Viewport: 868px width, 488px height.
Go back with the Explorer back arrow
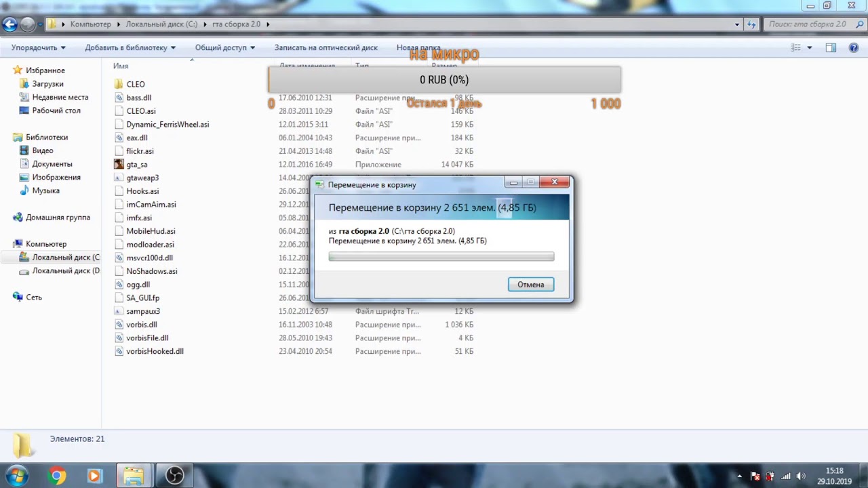(x=9, y=24)
